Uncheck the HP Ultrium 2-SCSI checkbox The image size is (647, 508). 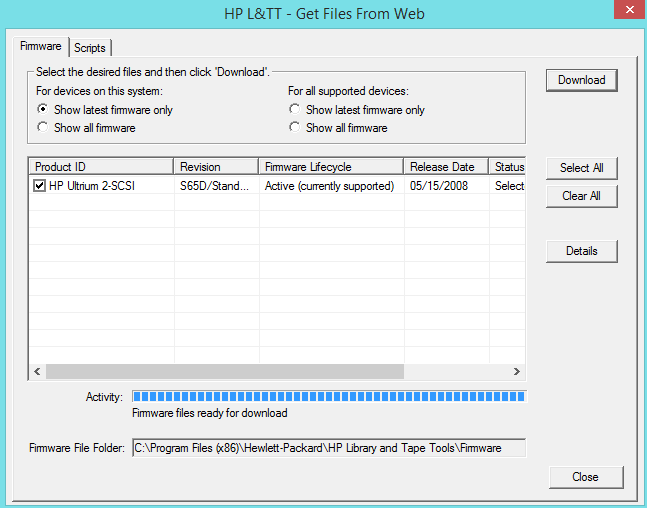pos(39,186)
